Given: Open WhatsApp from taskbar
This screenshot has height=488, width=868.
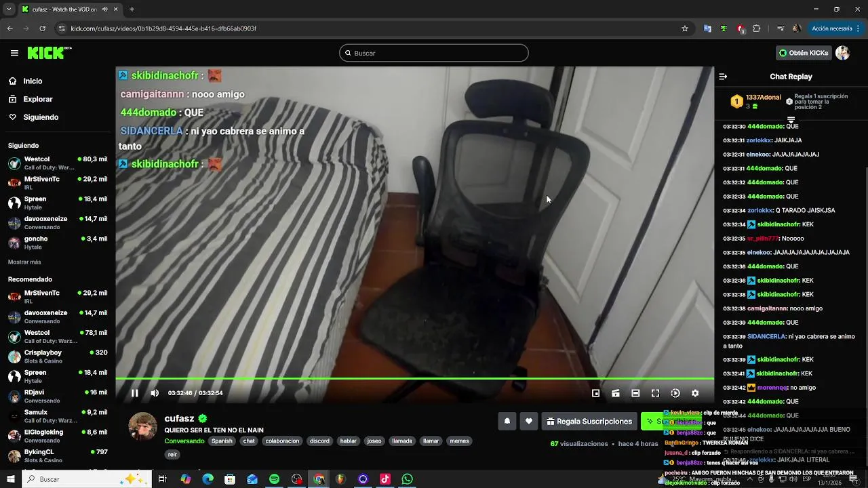Looking at the screenshot, I should point(407,479).
